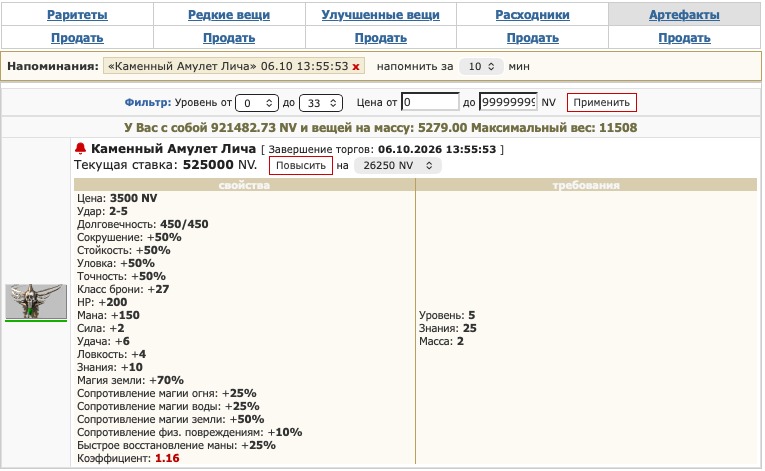The height and width of the screenshot is (471, 765).
Task: Open the minimum level dropdown
Action: [x=257, y=103]
